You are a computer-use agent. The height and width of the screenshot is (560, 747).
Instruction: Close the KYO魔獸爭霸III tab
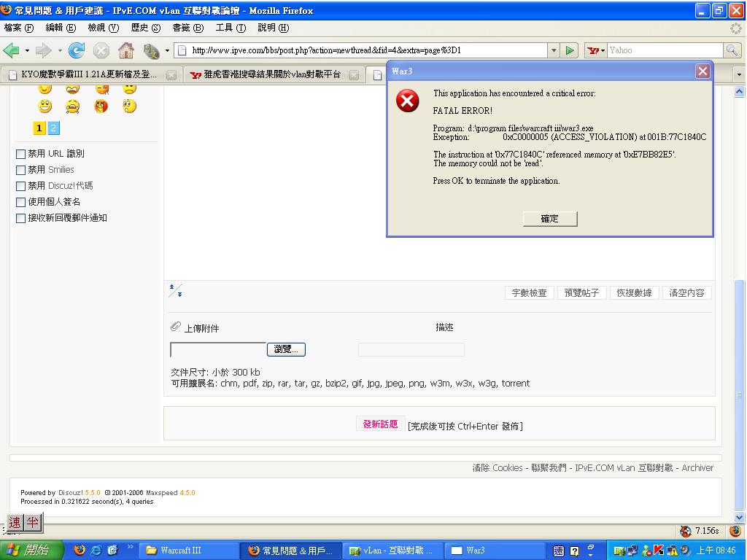tap(171, 74)
